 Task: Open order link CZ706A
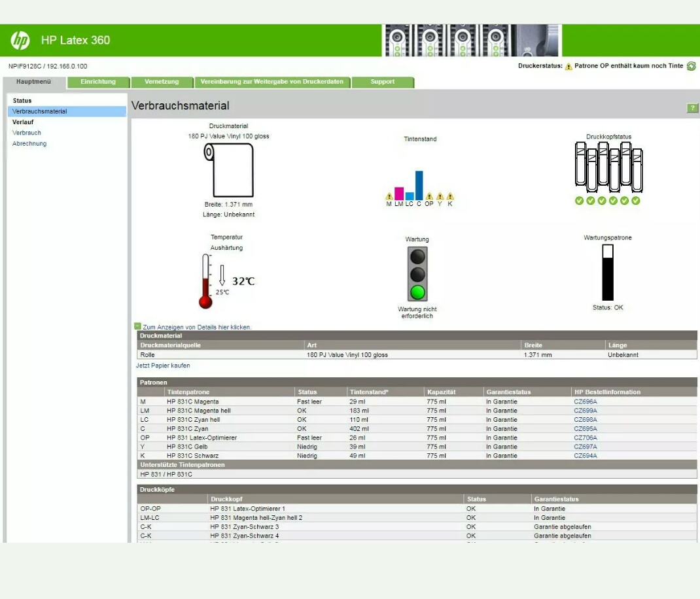(586, 438)
